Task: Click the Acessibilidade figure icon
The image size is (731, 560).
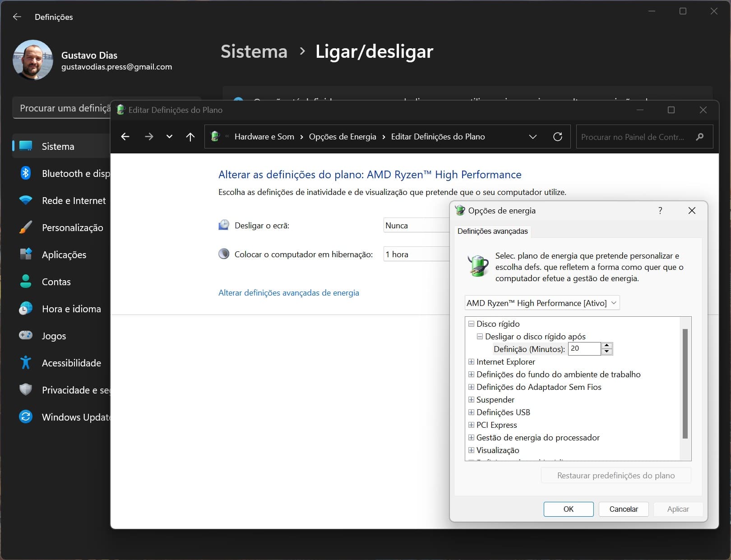Action: click(26, 362)
